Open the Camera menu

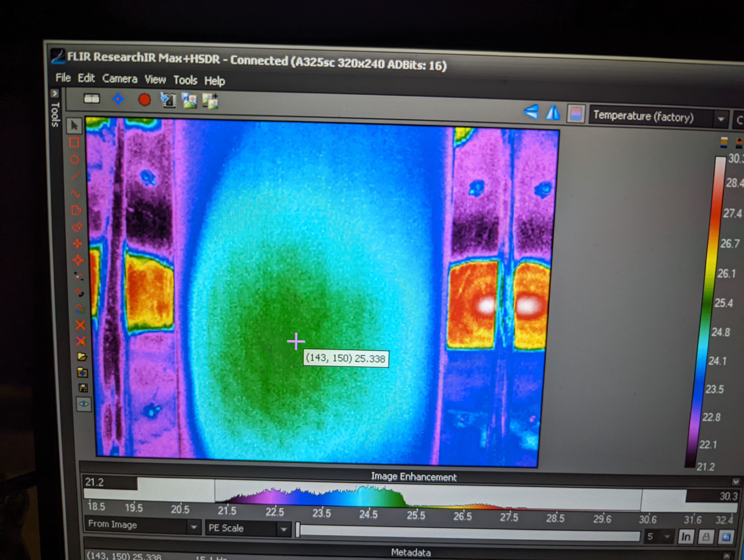click(x=120, y=79)
